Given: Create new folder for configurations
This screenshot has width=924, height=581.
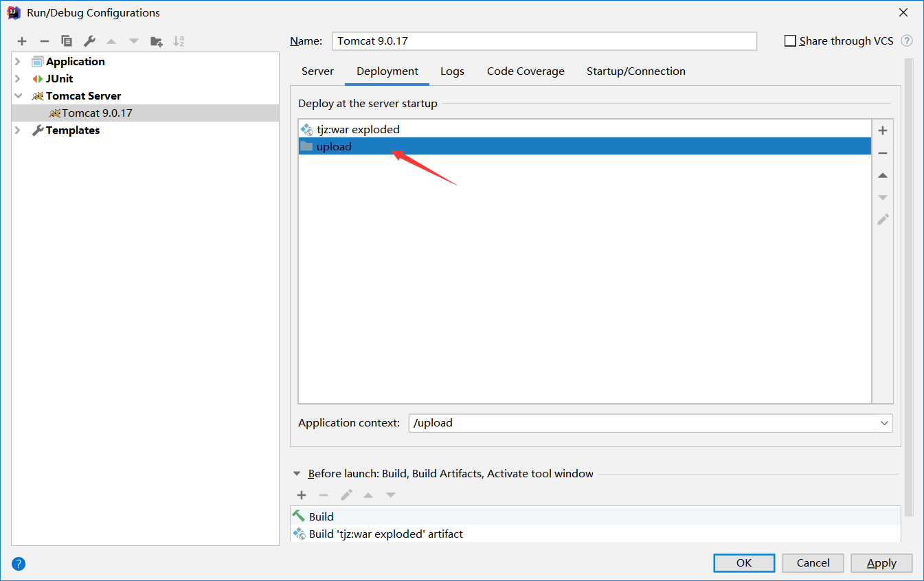Looking at the screenshot, I should pyautogui.click(x=157, y=41).
